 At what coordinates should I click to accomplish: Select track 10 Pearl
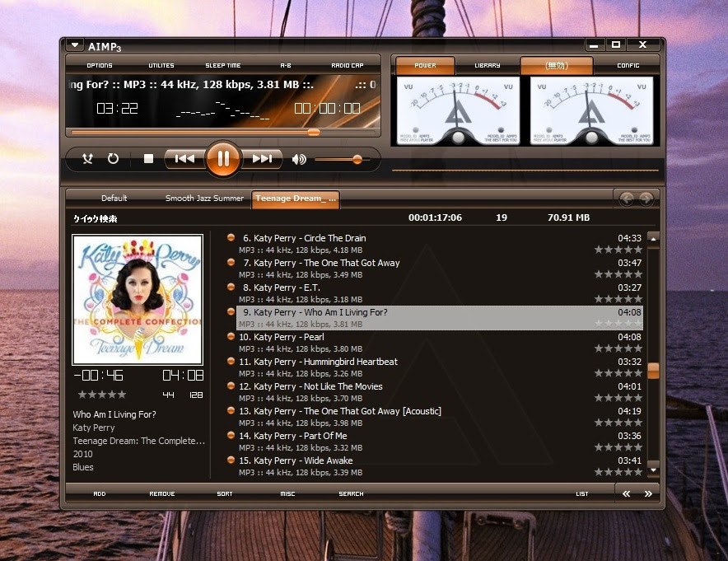tap(440, 343)
